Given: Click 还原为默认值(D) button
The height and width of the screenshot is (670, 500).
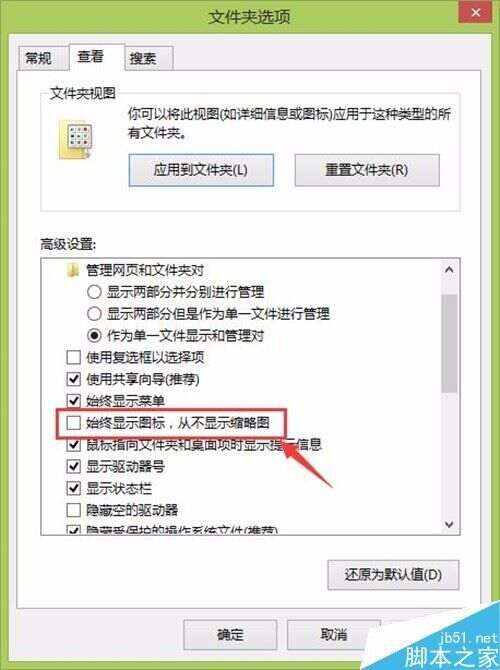Looking at the screenshot, I should (393, 575).
